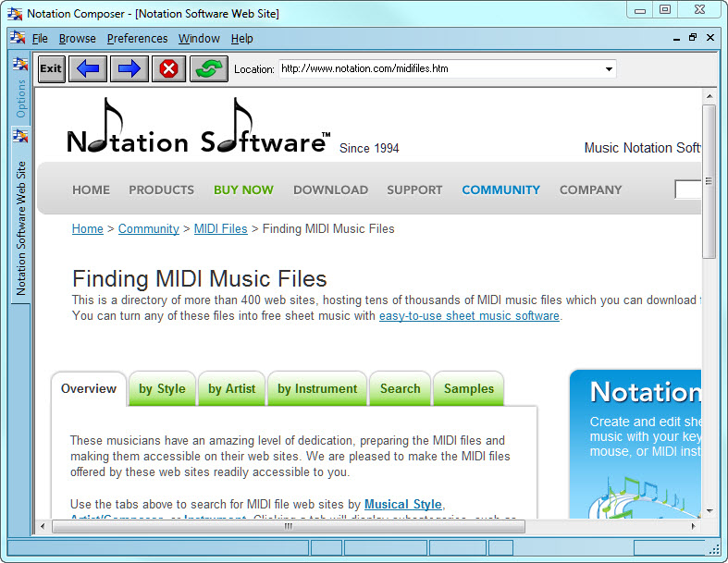Open the File menu
The image size is (728, 563).
[40, 39]
